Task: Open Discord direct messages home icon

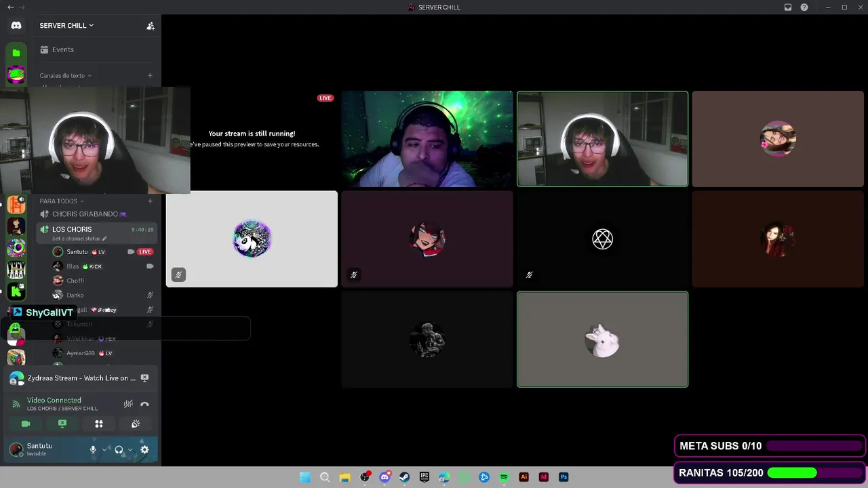Action: point(16,26)
